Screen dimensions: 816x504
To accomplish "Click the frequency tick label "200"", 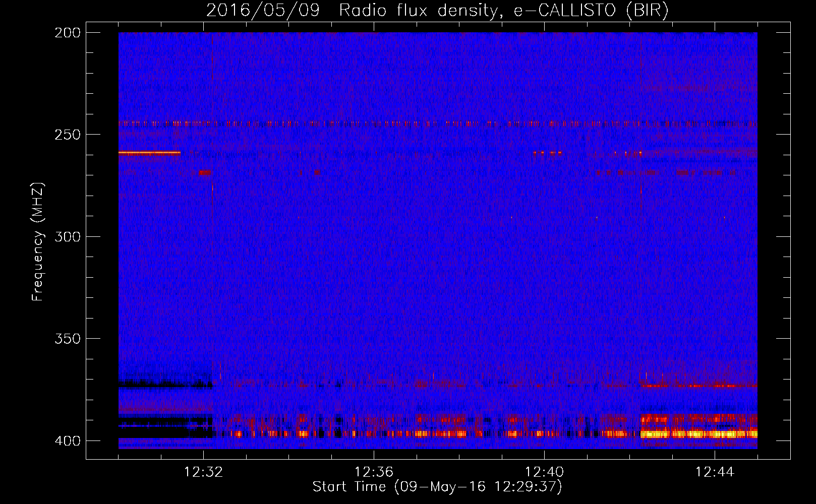I will coord(67,33).
